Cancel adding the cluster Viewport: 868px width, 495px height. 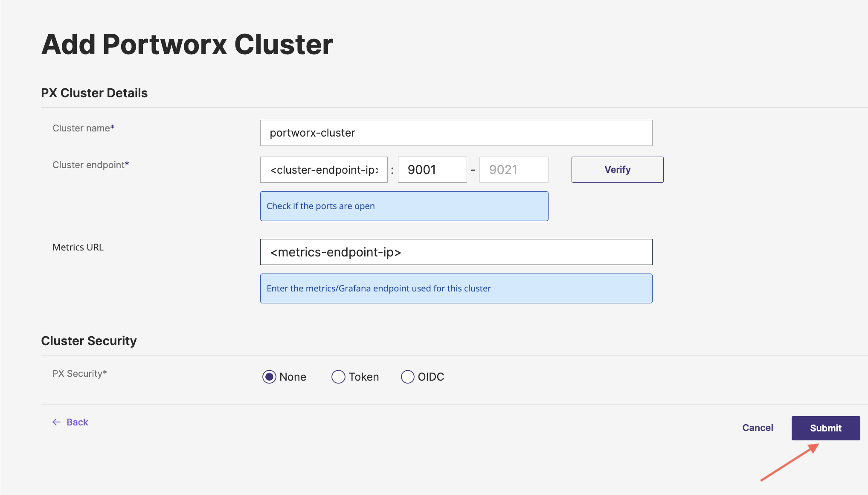(x=758, y=428)
